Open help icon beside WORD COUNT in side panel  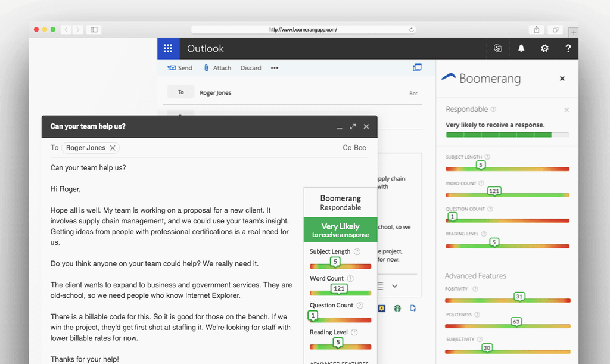(x=481, y=183)
